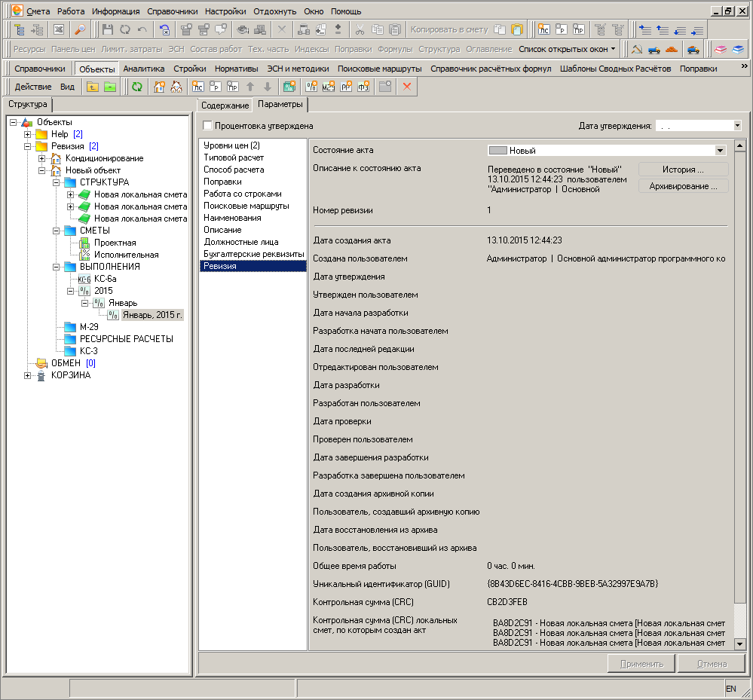This screenshot has width=753, height=700.
Task: Click the magnifier search icon in top toolbar
Action: (80, 30)
